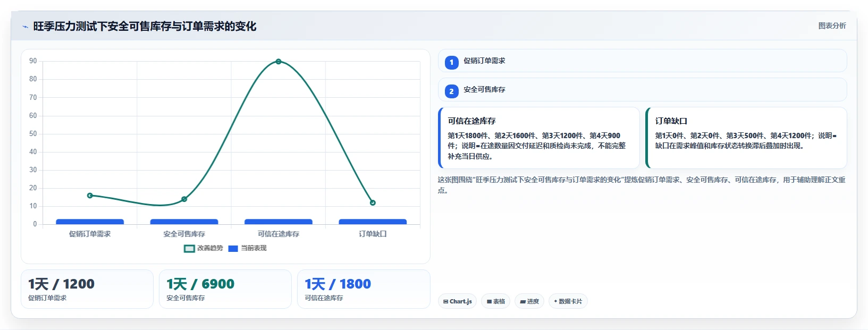Click the Chart.js tag
Image resolution: width=868 pixels, height=330 pixels.
click(x=457, y=301)
